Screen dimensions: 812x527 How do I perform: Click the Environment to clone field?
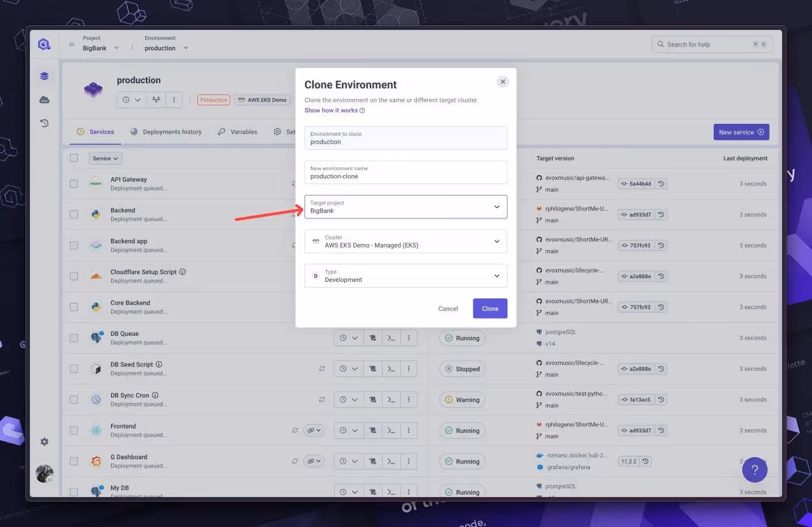[406, 138]
